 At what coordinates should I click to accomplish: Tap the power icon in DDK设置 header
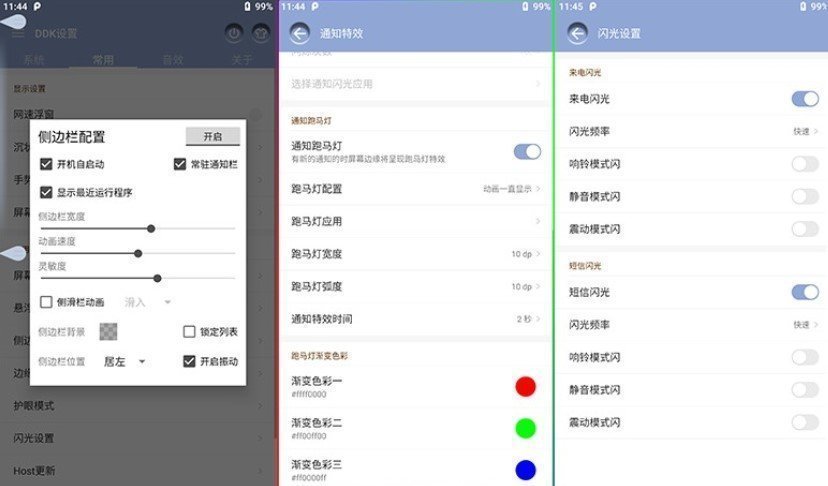(x=234, y=34)
